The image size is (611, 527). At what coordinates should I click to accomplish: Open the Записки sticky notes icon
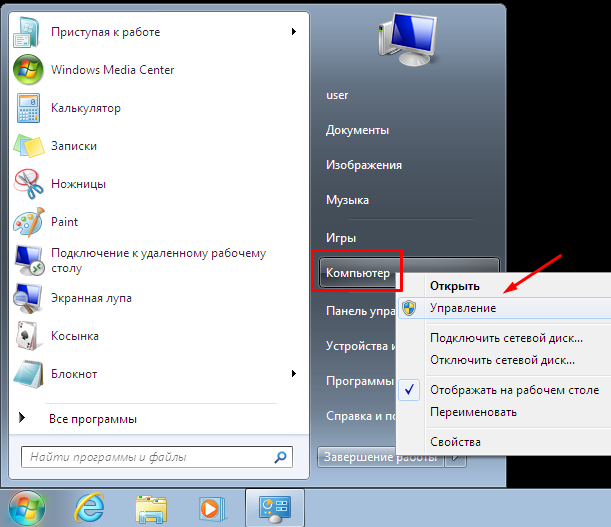pos(28,146)
